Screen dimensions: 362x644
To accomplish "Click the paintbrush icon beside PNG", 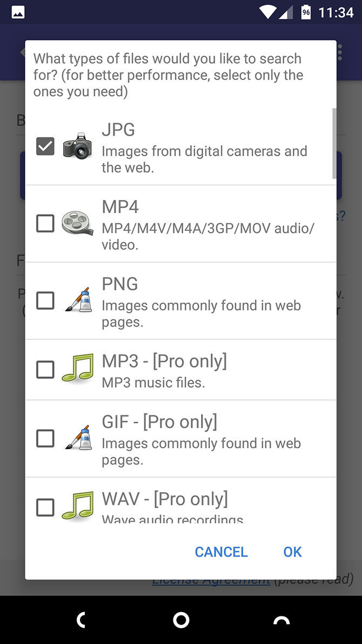I will pyautogui.click(x=77, y=301).
